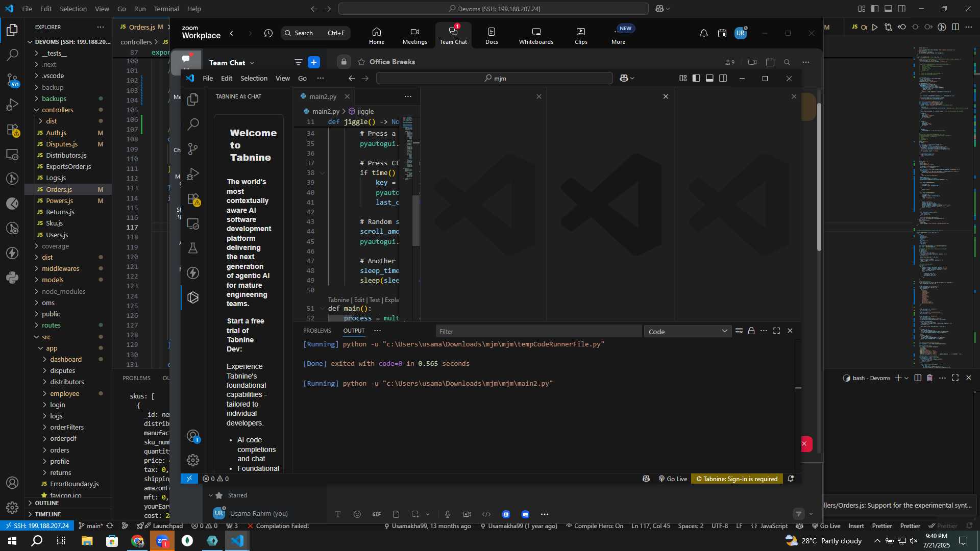
Task: Toggle primary side bar in mjm window
Action: [696, 78]
